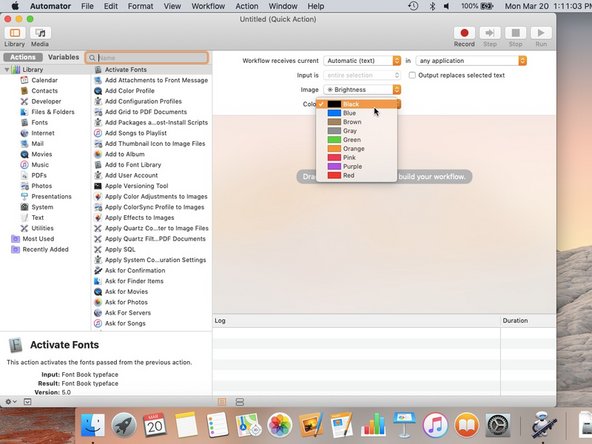Viewport: 592px width, 444px height.
Task: Select the Fonts library category
Action: [x=40, y=122]
